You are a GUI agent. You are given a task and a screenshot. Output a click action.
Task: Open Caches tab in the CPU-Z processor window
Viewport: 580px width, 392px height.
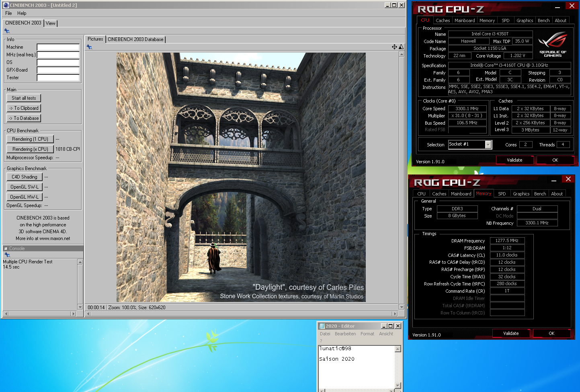click(x=443, y=21)
